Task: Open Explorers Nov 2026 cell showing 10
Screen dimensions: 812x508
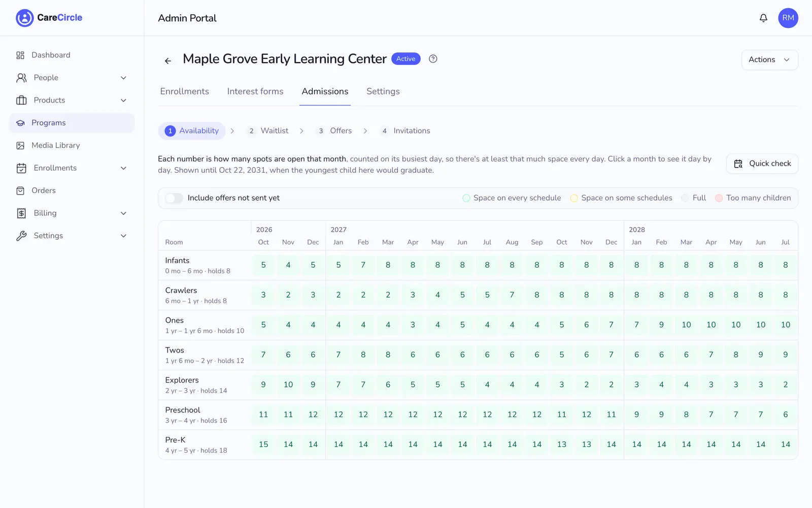Action: tap(288, 385)
